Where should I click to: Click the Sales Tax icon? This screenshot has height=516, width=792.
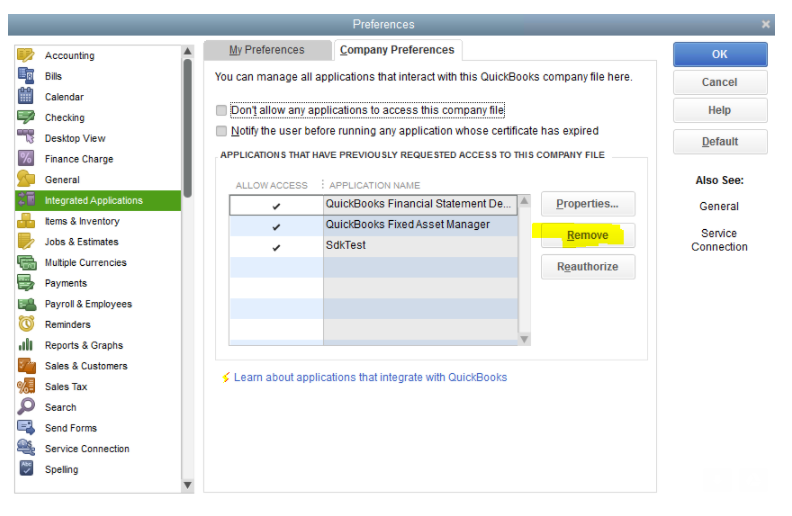point(26,386)
